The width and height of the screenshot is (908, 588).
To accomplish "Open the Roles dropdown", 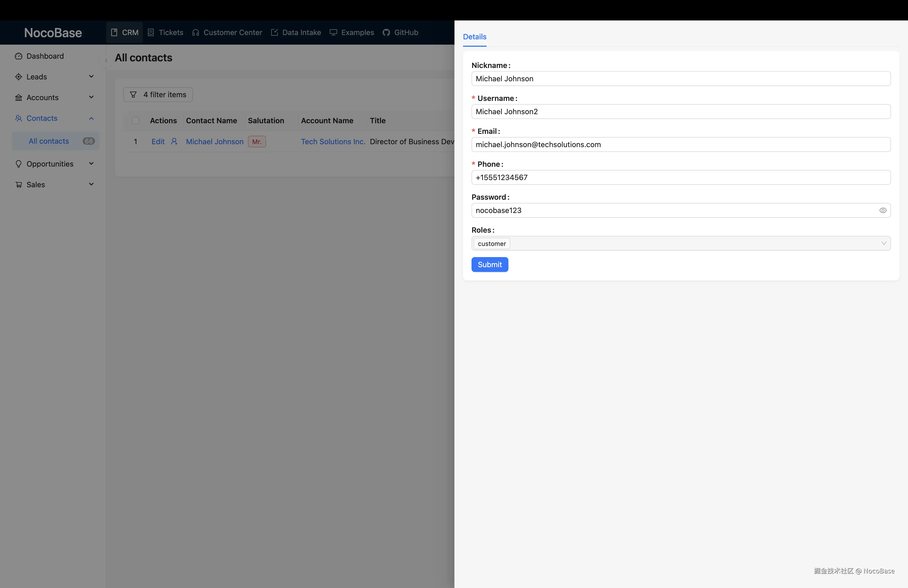I will click(884, 243).
